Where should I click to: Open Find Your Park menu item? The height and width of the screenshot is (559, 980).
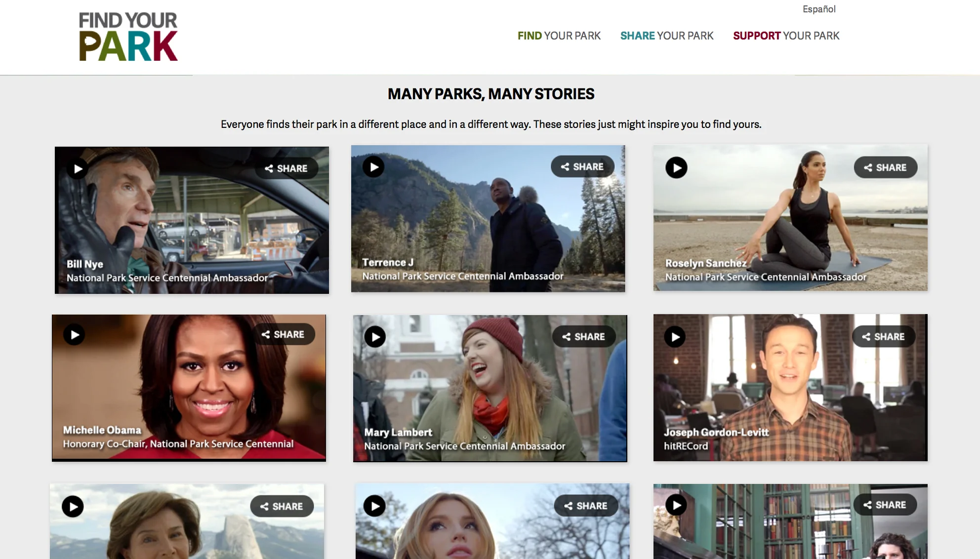559,36
